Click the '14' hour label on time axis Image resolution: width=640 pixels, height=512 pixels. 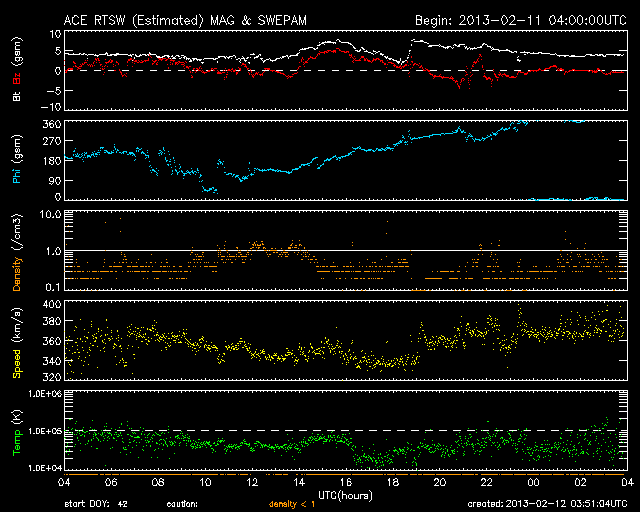pyautogui.click(x=299, y=483)
